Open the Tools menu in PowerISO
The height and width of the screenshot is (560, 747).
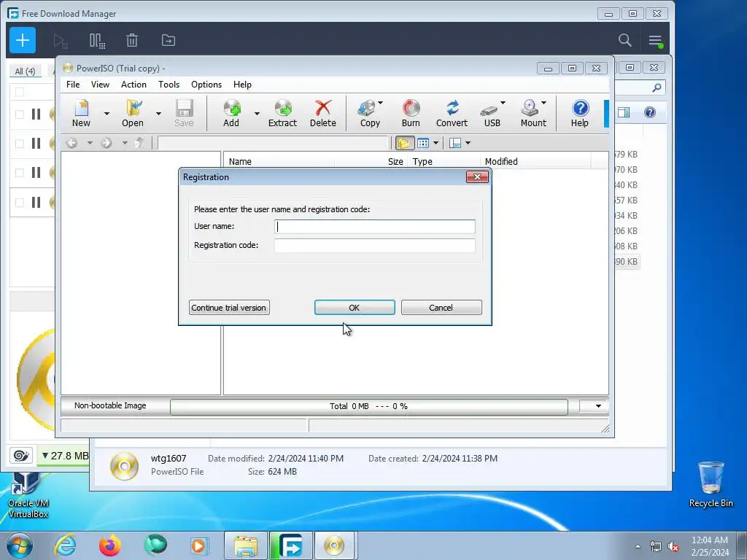[169, 85]
